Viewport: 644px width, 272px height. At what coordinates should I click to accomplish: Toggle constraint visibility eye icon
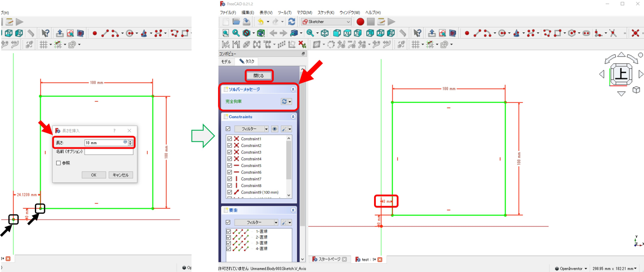click(x=274, y=129)
